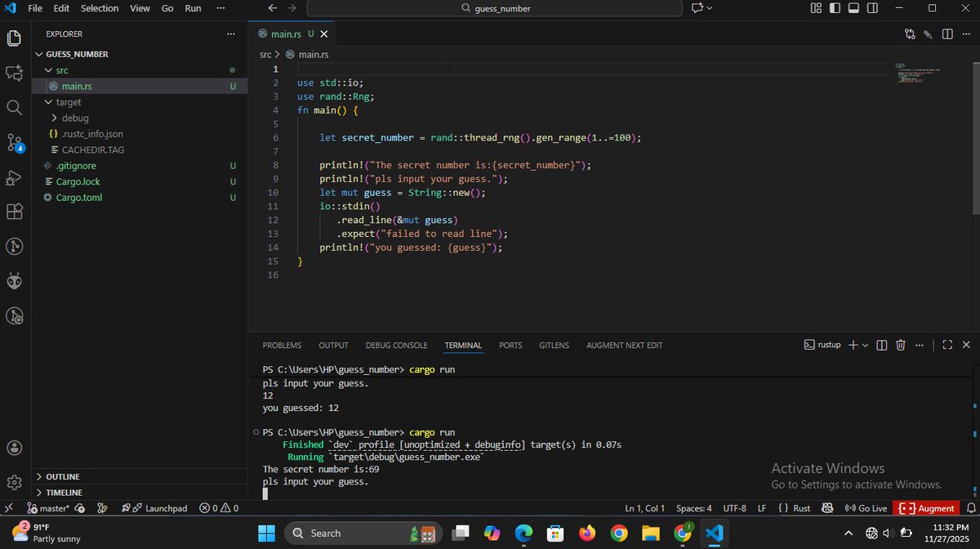Open the Run menu
Screen dimensions: 980x549
point(192,8)
